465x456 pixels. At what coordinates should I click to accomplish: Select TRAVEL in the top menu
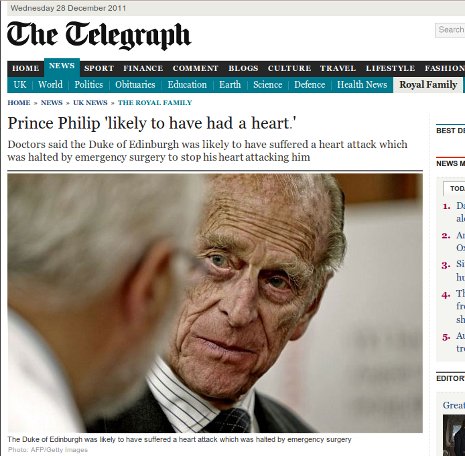pos(338,68)
